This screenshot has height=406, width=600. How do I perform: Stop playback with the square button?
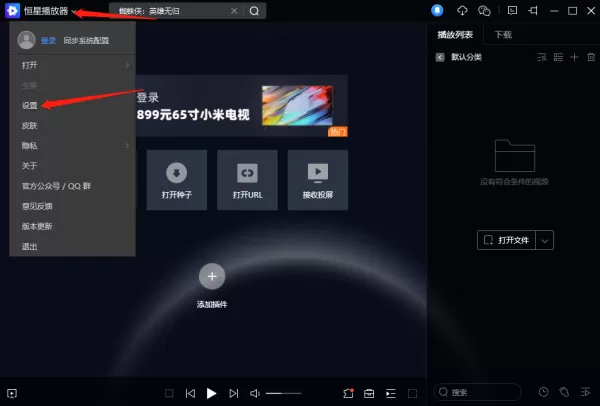(x=169, y=393)
